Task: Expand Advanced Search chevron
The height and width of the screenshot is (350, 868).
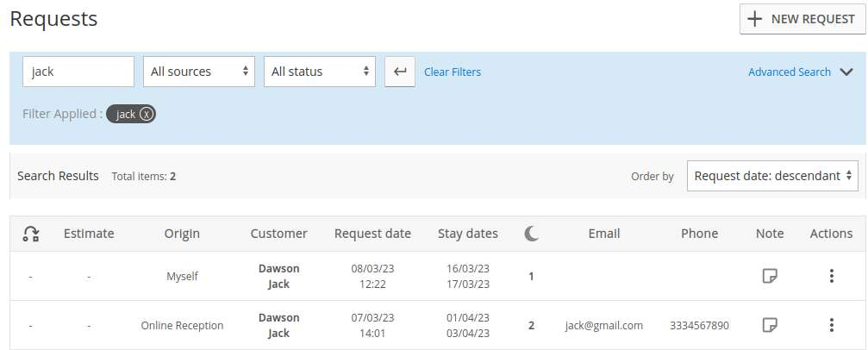Action: (846, 72)
